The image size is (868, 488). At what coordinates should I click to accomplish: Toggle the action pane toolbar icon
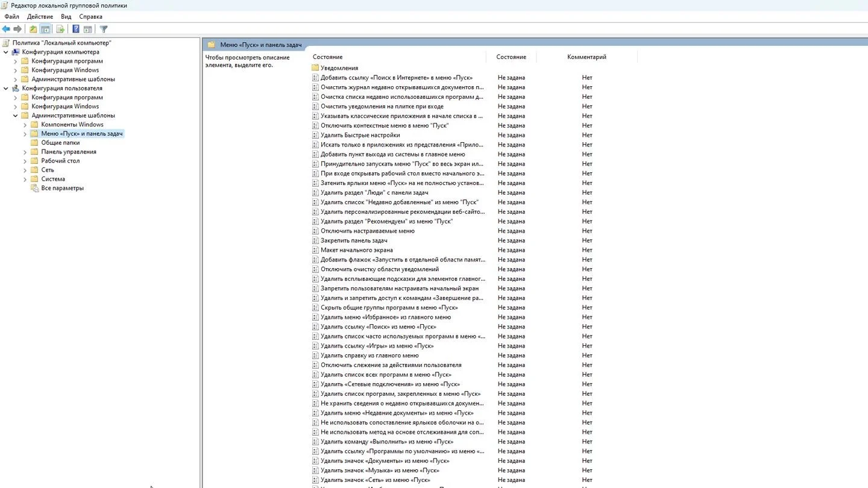tap(87, 29)
